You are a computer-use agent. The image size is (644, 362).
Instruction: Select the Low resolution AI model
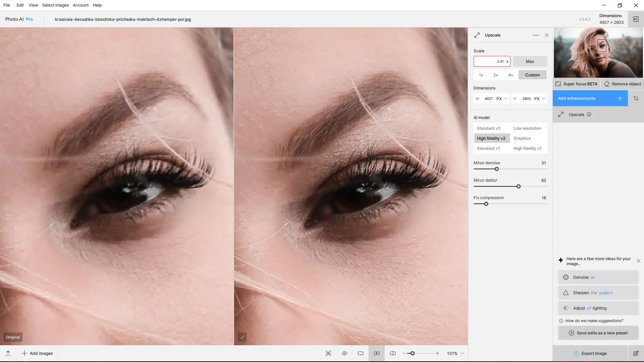(527, 128)
